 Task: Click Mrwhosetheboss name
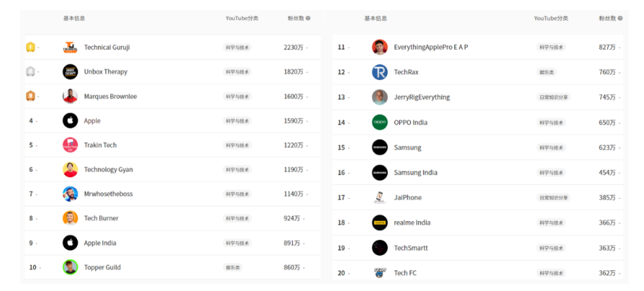[109, 194]
